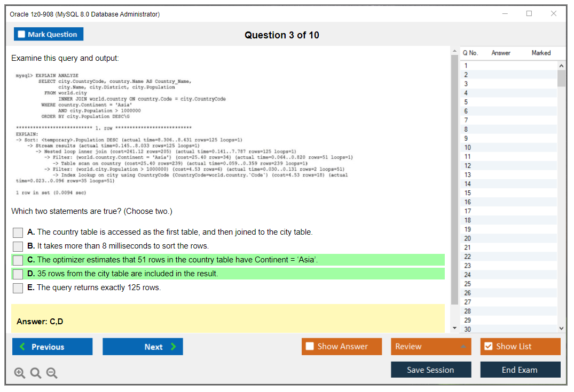This screenshot has height=392, width=574.
Task: Click the down arrow on question list scrollbar
Action: [x=561, y=328]
